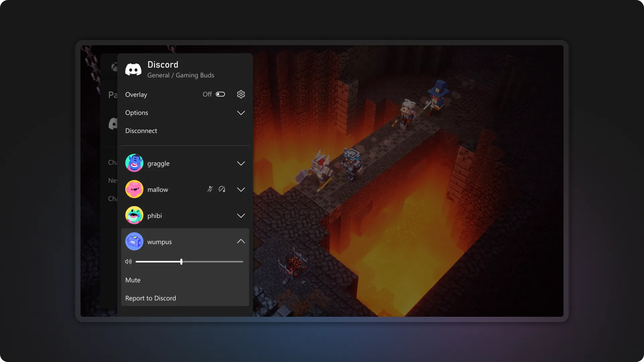Click the graggle username
The height and width of the screenshot is (362, 644).
(158, 164)
